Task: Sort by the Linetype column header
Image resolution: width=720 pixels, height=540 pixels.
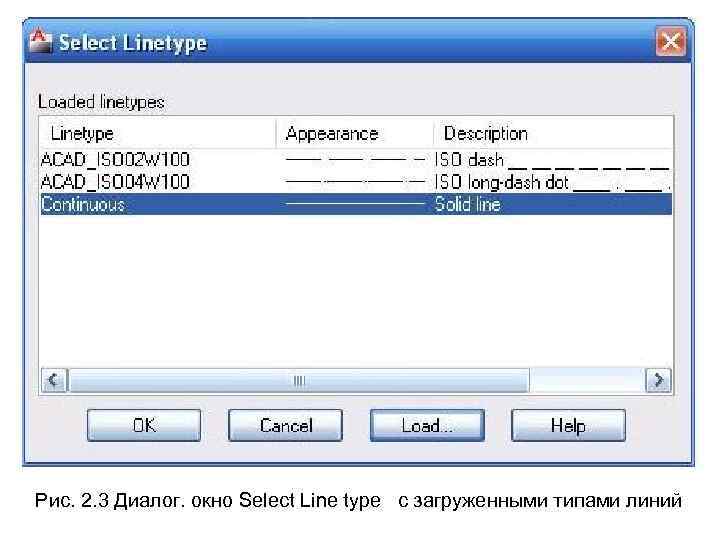Action: 158,134
